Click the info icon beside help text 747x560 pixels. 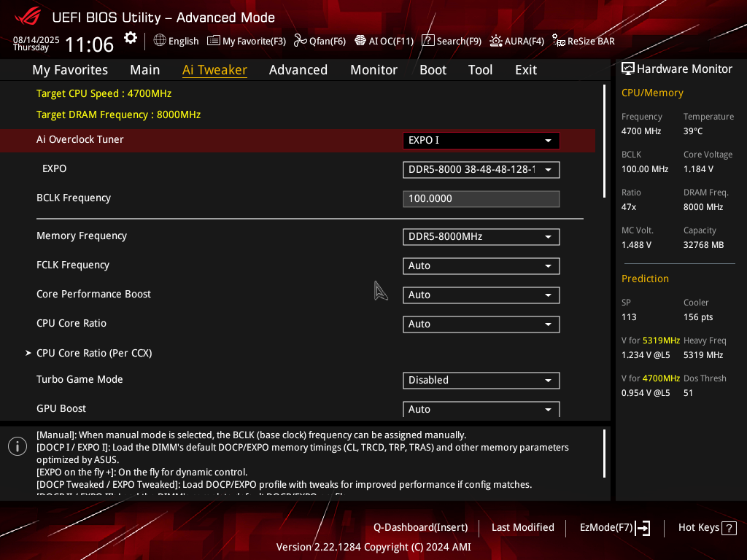(18, 446)
